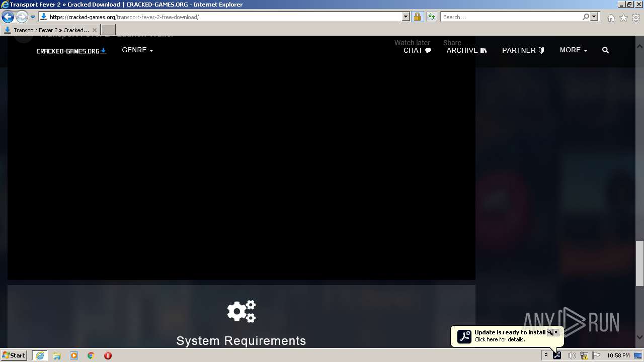
Task: Open update balloon options wrench icon
Action: [x=550, y=332]
